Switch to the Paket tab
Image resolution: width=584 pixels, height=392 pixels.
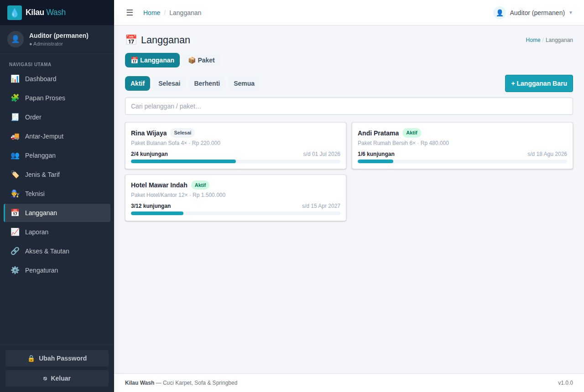point(201,60)
